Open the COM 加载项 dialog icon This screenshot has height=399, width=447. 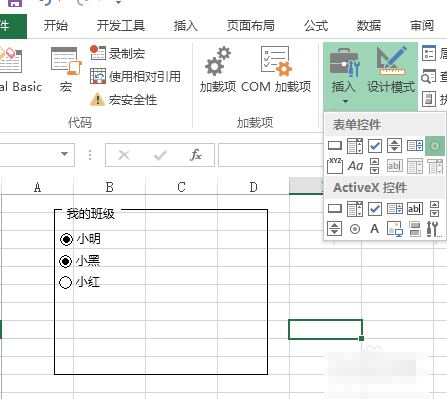click(x=276, y=69)
